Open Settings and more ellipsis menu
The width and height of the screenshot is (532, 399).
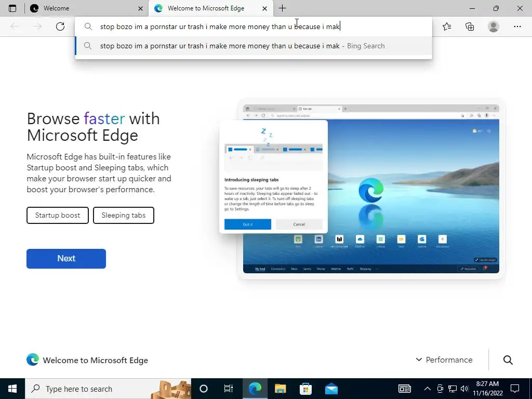[517, 26]
